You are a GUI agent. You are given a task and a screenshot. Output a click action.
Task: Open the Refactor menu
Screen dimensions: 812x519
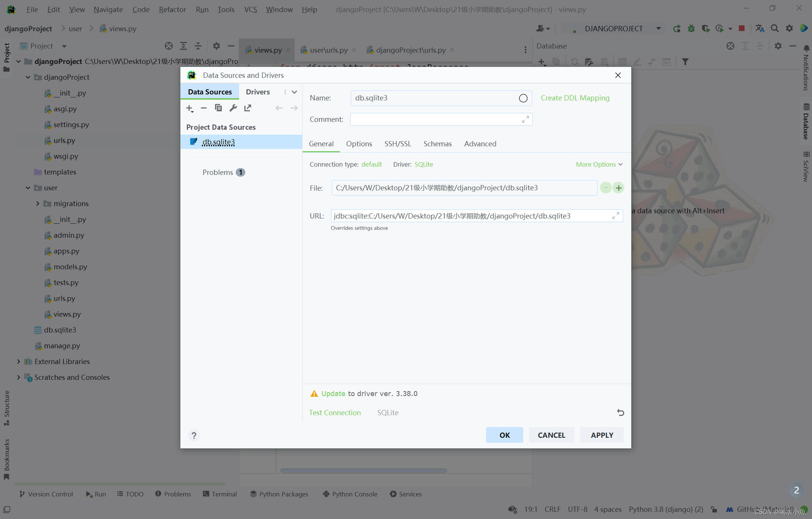tap(172, 9)
